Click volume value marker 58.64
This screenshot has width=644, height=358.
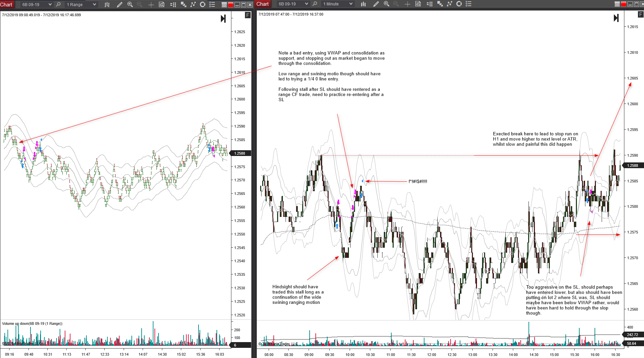[633, 343]
